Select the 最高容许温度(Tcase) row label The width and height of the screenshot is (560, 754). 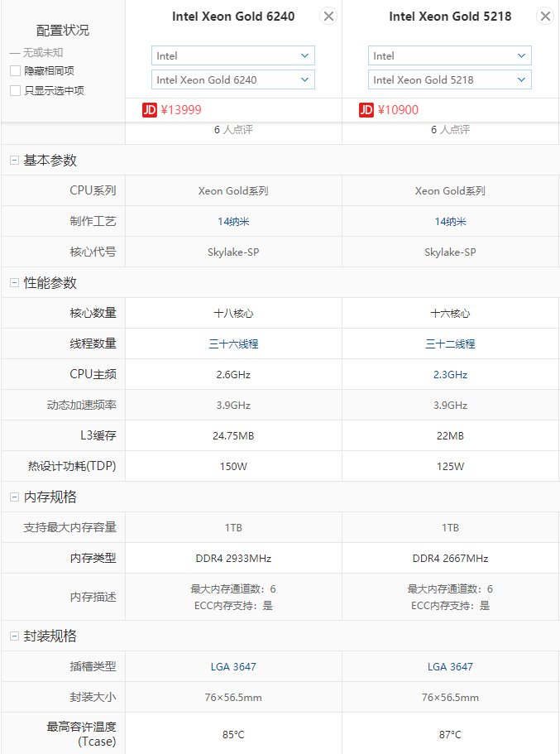(81, 734)
